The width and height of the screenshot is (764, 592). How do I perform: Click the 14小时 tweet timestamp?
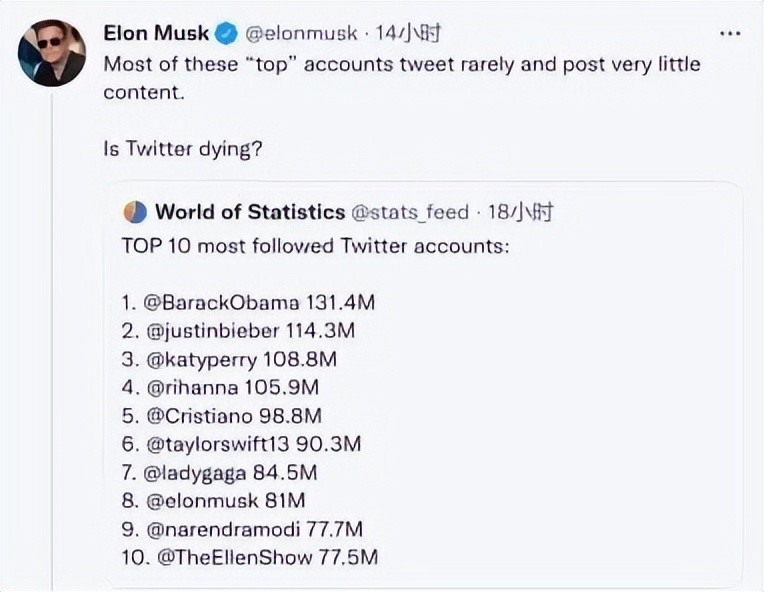click(x=408, y=33)
